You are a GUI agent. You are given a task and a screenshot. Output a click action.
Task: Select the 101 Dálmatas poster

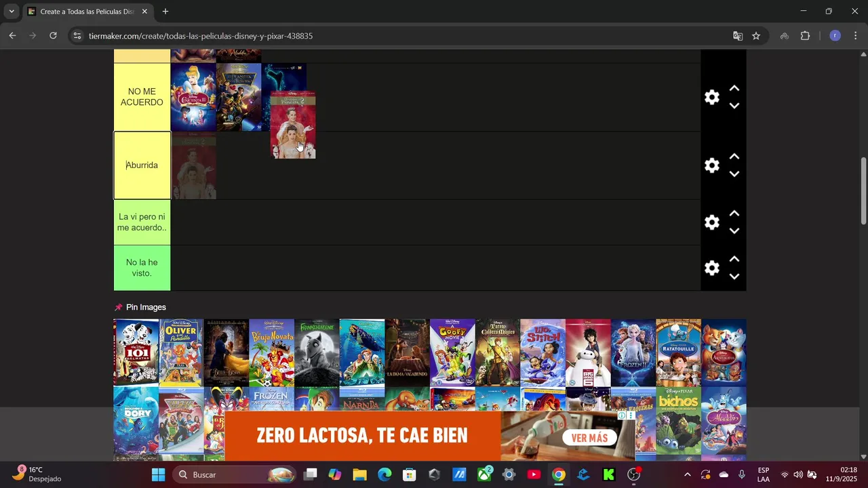click(136, 352)
